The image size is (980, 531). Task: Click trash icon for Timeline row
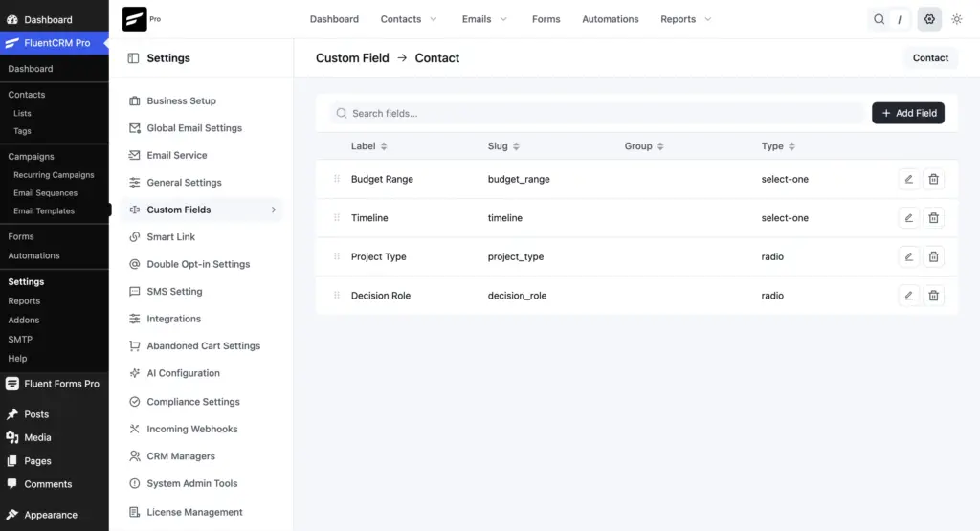click(x=933, y=218)
